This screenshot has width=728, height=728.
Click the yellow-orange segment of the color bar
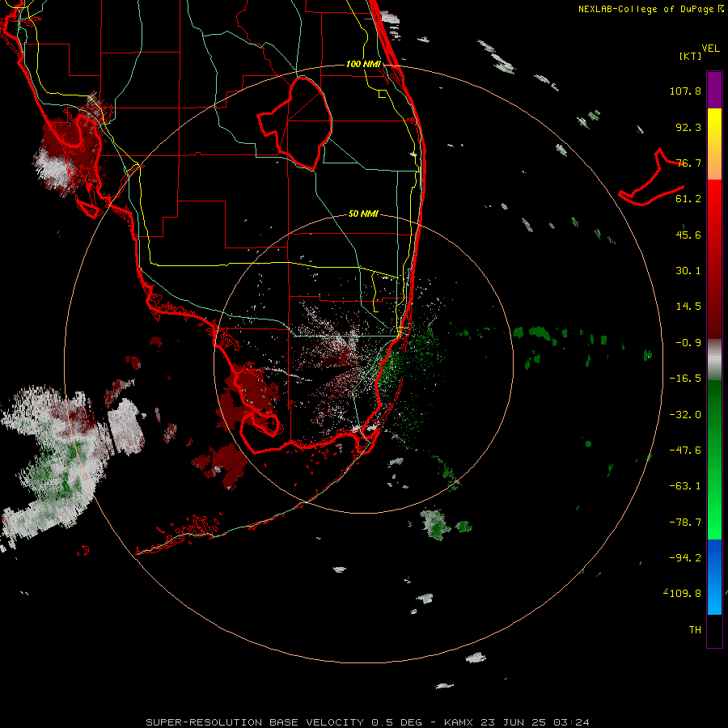tap(714, 144)
